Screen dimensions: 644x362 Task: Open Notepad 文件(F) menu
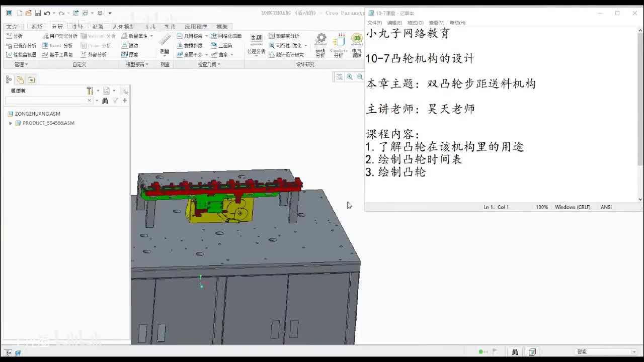(375, 23)
